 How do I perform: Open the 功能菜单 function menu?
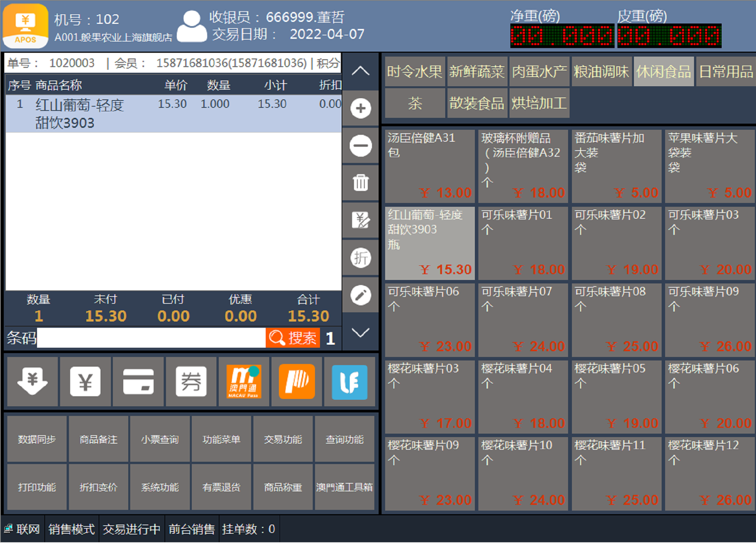(221, 439)
